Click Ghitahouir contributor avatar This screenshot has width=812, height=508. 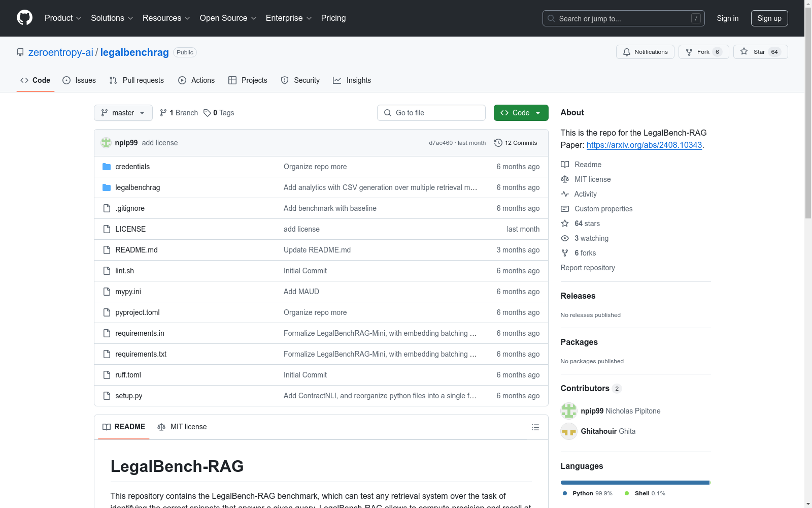(569, 431)
